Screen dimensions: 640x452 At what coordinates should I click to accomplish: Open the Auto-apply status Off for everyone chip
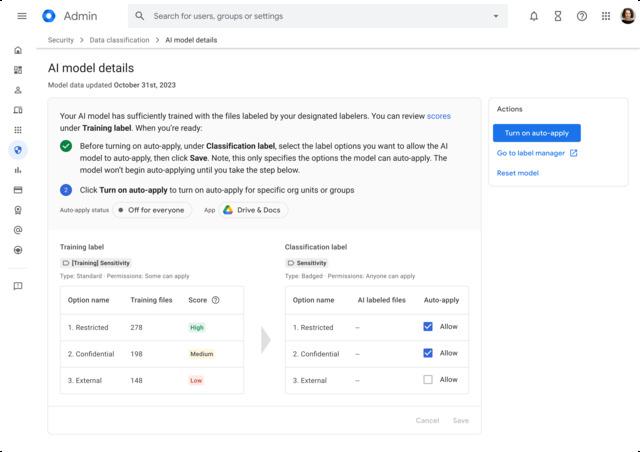click(x=151, y=210)
